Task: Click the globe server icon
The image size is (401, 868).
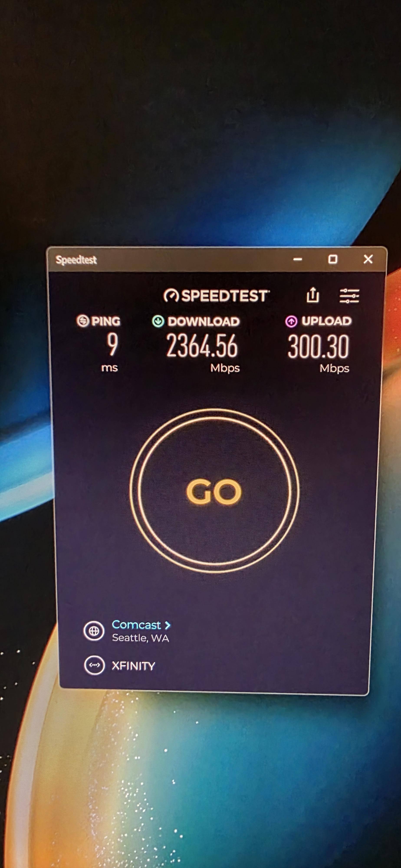Action: 94,631
